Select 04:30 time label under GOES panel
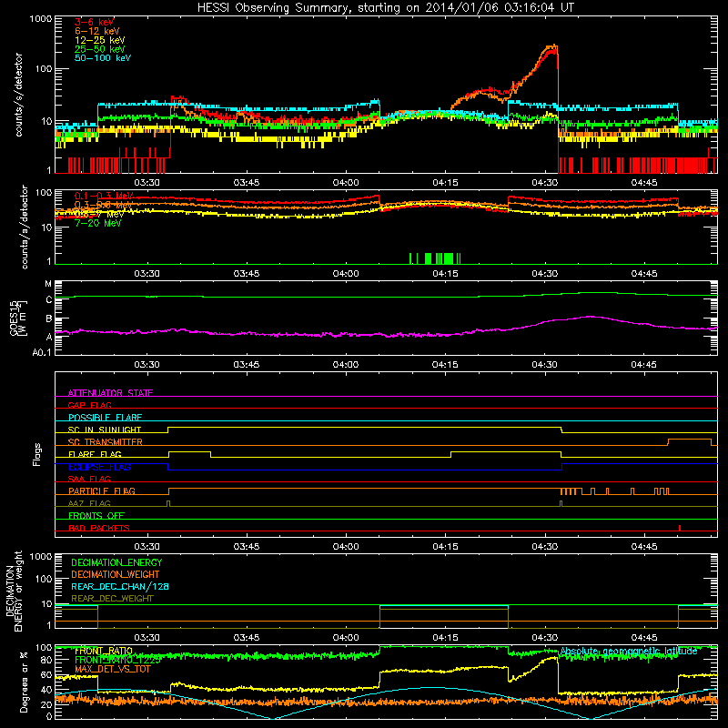728x728 pixels. pos(544,365)
